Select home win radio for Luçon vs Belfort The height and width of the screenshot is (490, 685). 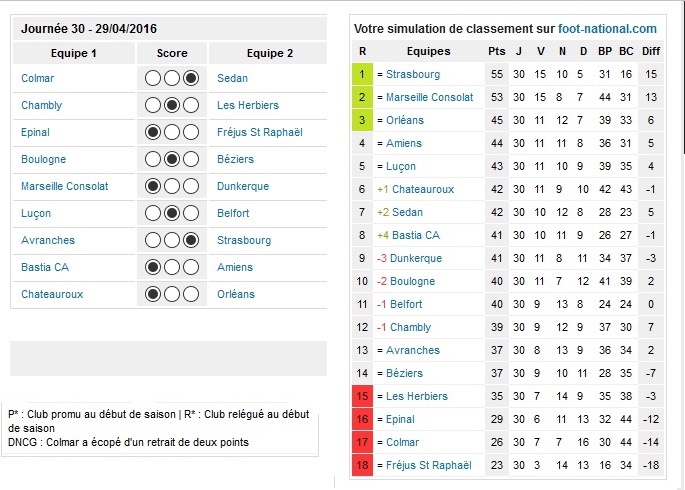[x=153, y=214]
